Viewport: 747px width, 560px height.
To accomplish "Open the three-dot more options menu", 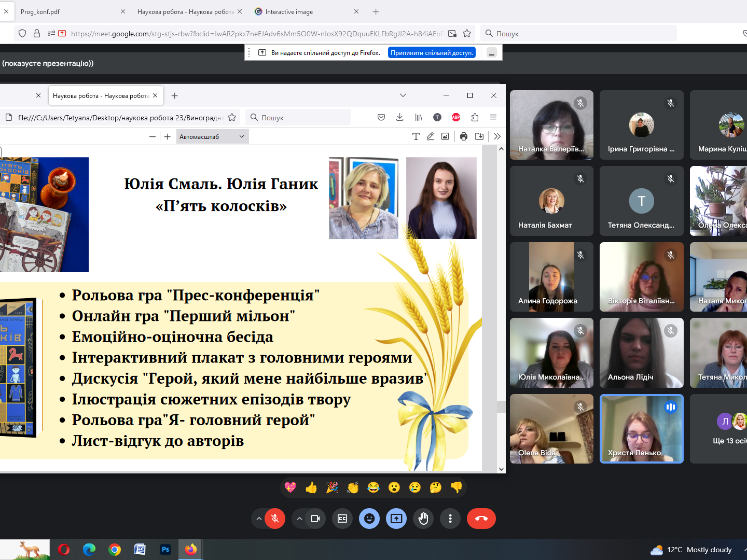I will coord(450,519).
